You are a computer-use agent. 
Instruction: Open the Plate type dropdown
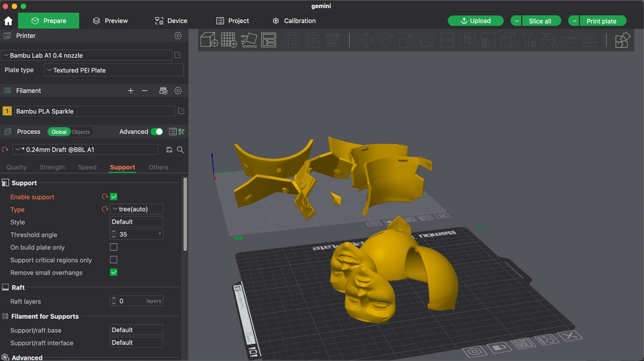[114, 70]
